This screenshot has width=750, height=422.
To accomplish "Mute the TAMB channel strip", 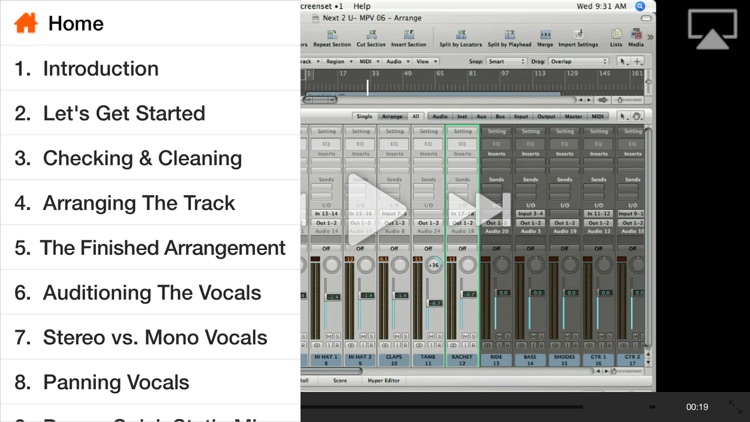I will click(x=431, y=336).
